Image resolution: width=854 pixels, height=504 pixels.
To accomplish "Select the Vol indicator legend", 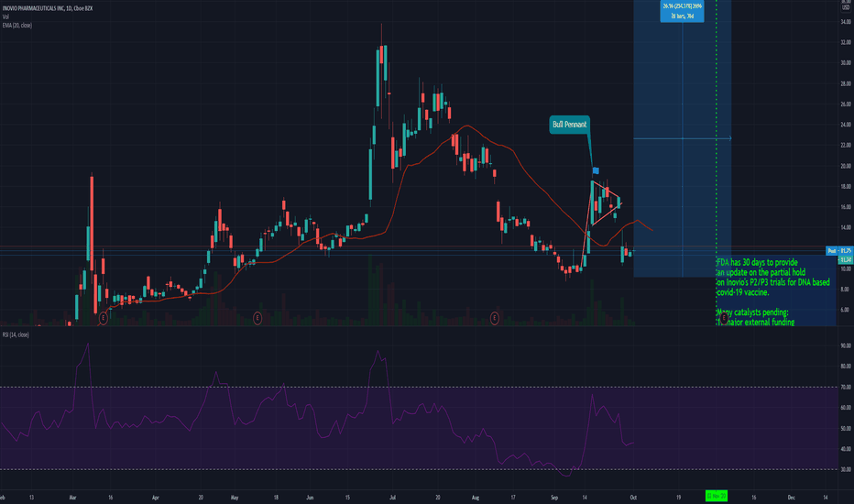I will click(x=5, y=16).
